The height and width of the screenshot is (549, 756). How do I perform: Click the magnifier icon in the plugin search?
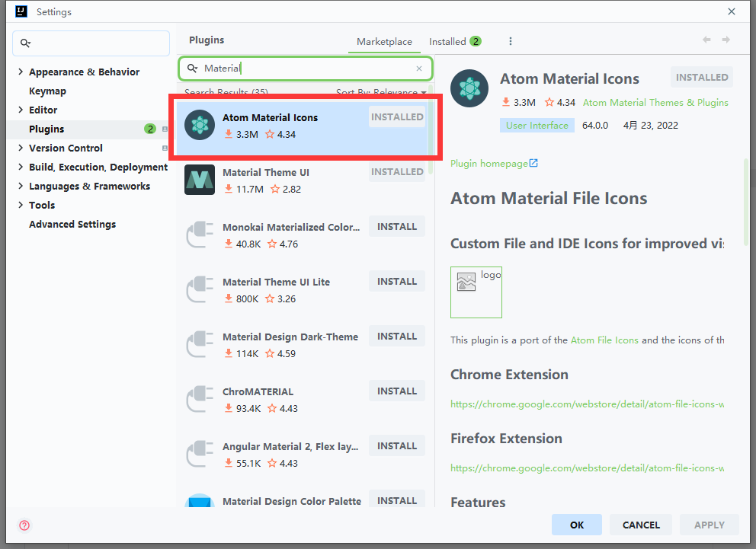(192, 69)
